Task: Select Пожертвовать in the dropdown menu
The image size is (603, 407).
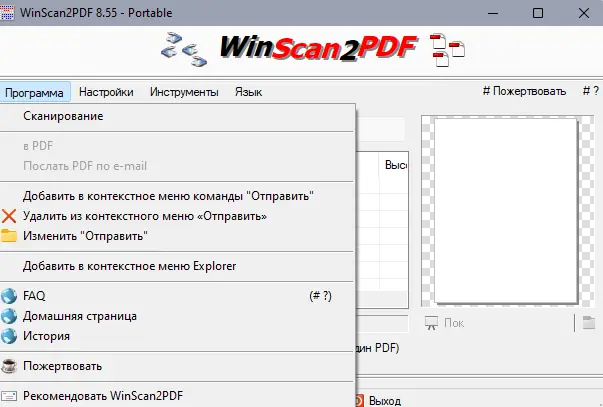Action: click(177, 366)
